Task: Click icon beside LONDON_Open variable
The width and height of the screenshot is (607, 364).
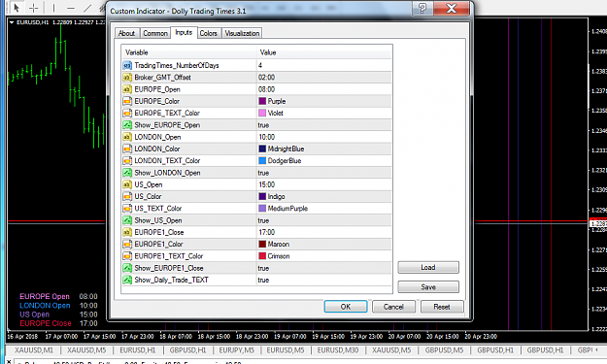Action: (127, 137)
